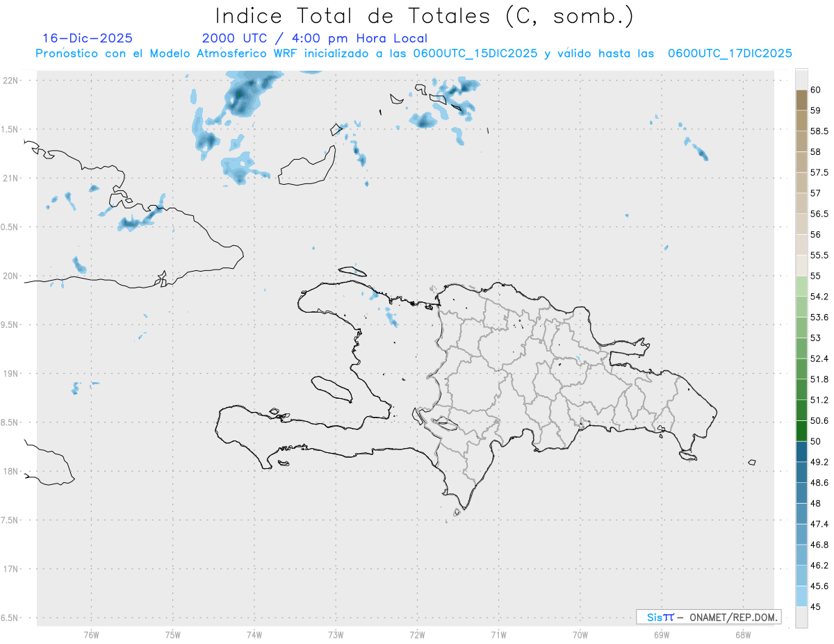Click the valid-until time '0600UTC_17DIC2025'
834x644 pixels.
click(x=730, y=53)
